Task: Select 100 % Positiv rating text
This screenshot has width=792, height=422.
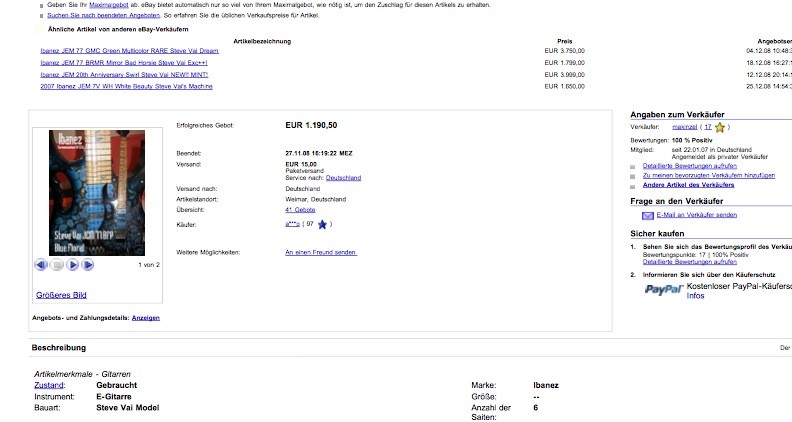Action: [x=692, y=140]
